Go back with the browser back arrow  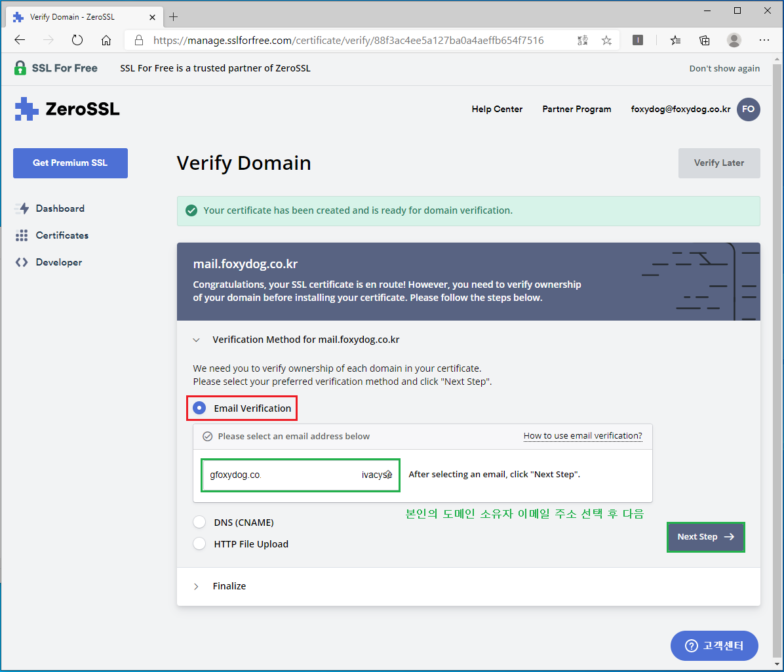coord(20,40)
